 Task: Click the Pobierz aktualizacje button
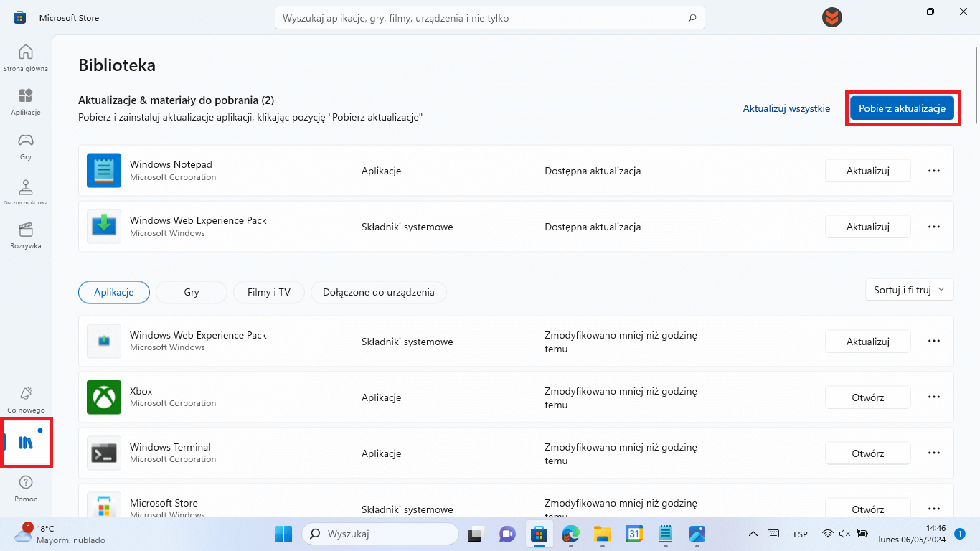pyautogui.click(x=903, y=108)
